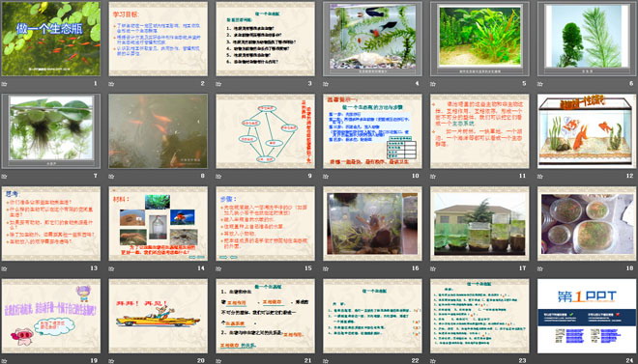Select slide 10 '温馨提示' steps thumbnail
This screenshot has width=638, height=364.
[x=373, y=131]
